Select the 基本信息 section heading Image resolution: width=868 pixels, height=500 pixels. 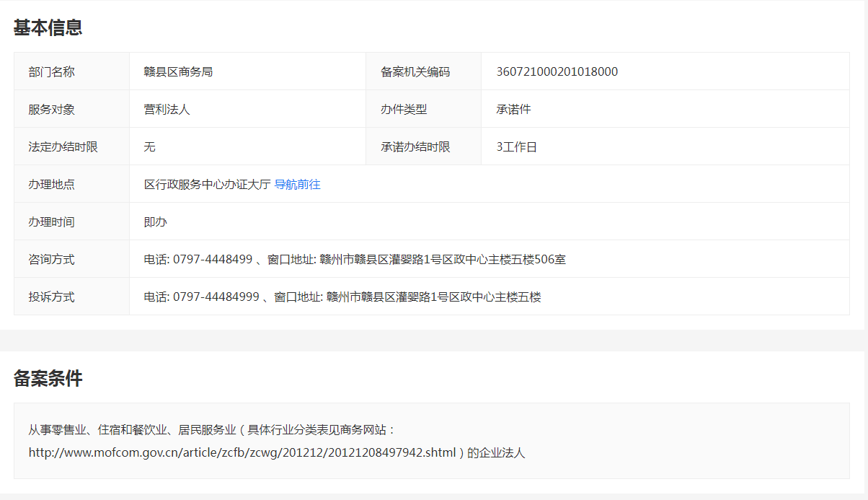click(x=48, y=27)
